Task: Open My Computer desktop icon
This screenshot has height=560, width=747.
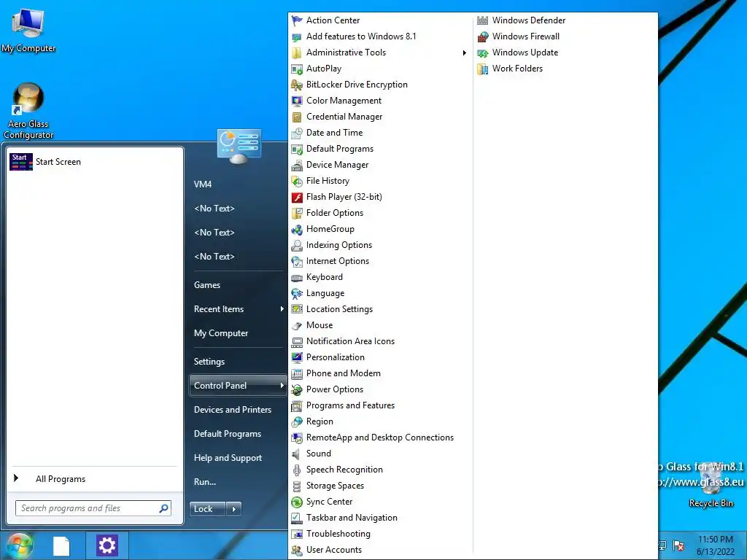Action: tap(28, 31)
